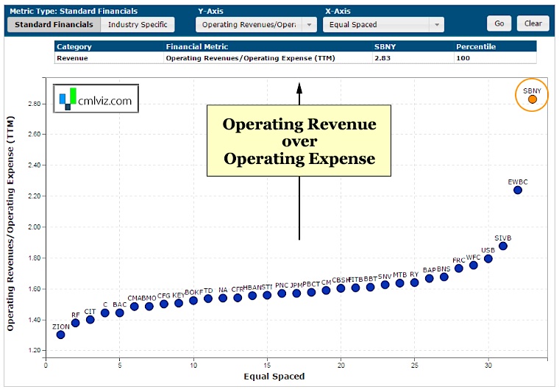The width and height of the screenshot is (559, 392).
Task: Select the CMA data point
Action: 135,307
